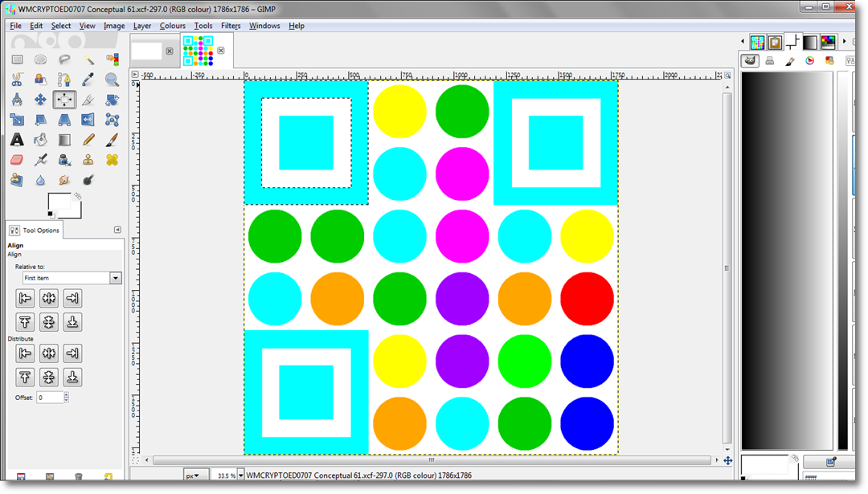868x494 pixels.
Task: Select the Alignment tool
Action: click(64, 100)
